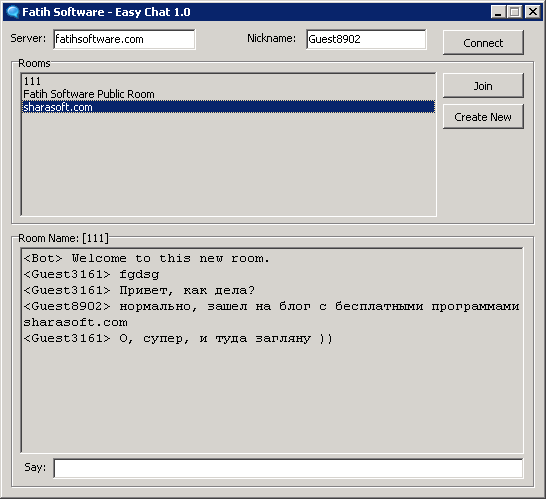546x499 pixels.
Task: Click the sharasoft.com line in chat
Action: point(75,322)
